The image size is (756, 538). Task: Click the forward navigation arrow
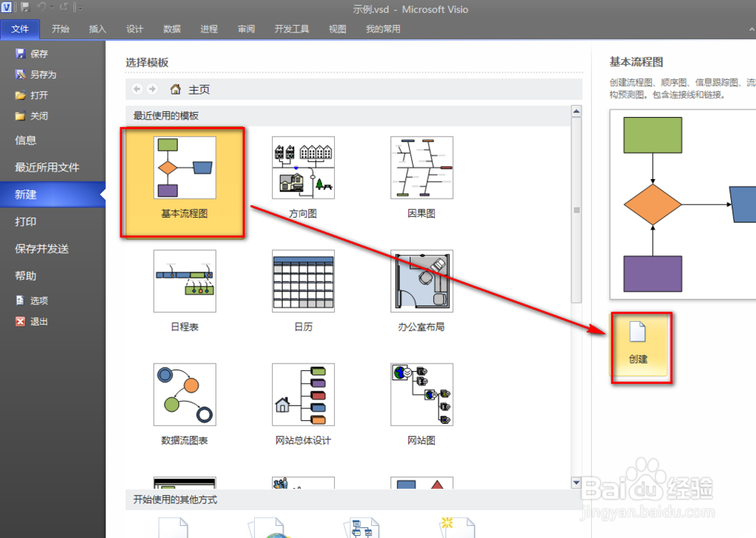coord(153,88)
